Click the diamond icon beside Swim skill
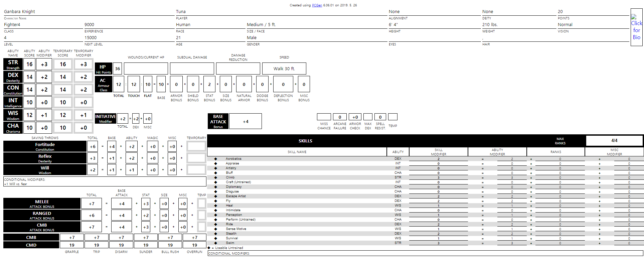 [216, 243]
